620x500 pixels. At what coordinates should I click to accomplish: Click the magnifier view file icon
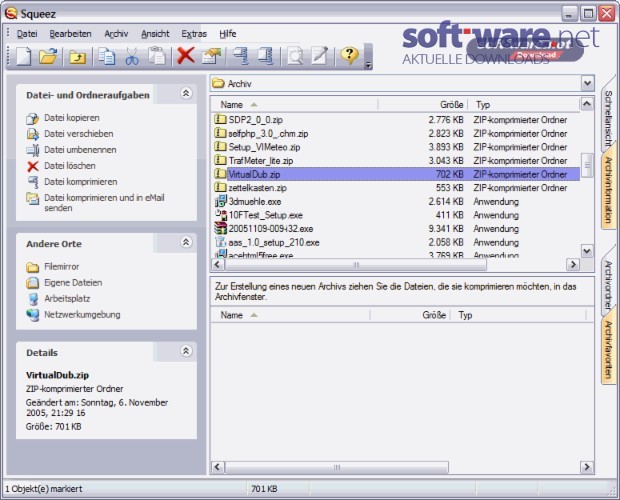point(295,57)
